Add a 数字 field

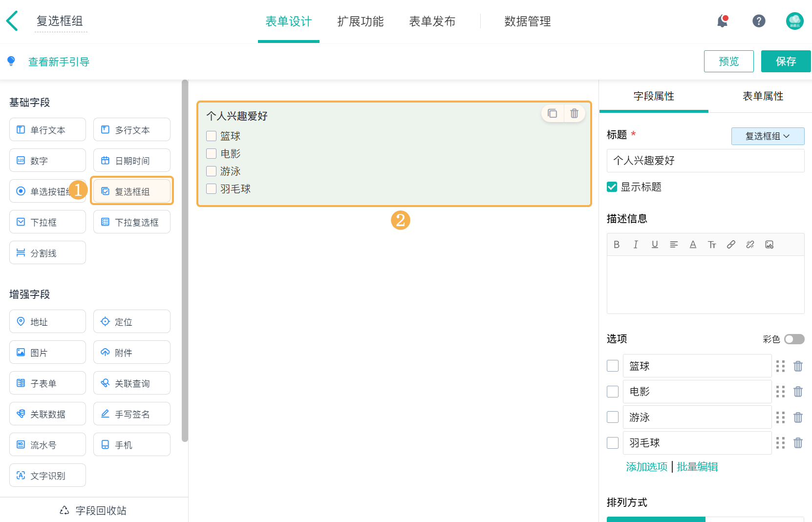coord(47,161)
